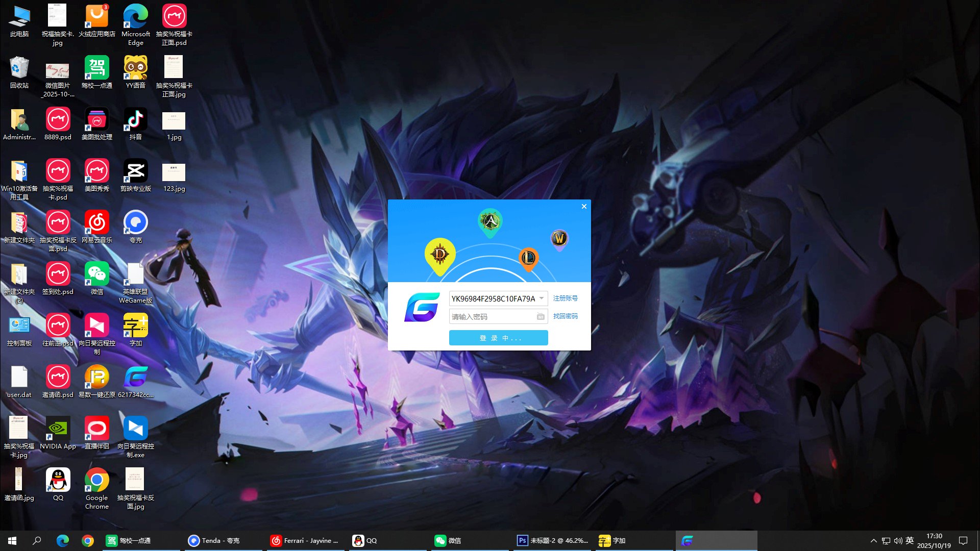Click the 注册账号 register link
The image size is (980, 551).
click(x=565, y=298)
